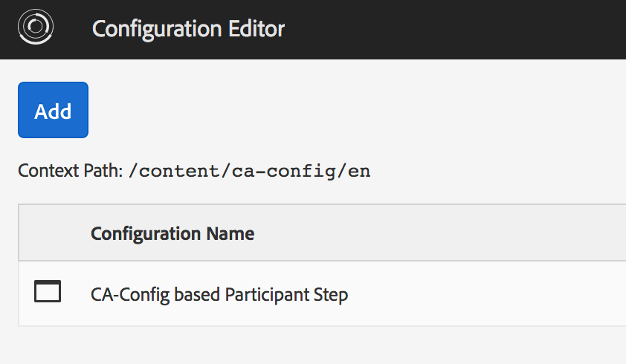Click the Configuration Name column header
The height and width of the screenshot is (364, 626).
tap(172, 234)
